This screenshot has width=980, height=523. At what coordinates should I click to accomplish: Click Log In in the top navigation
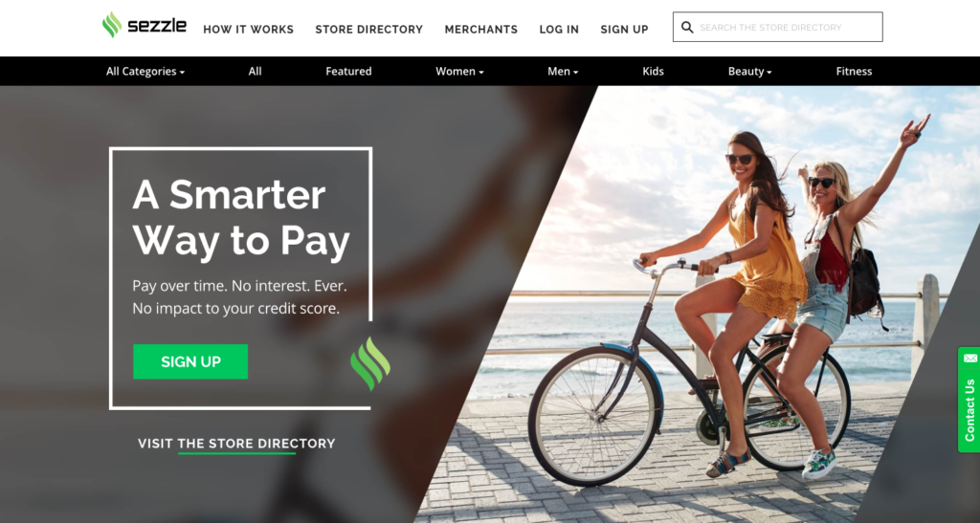pyautogui.click(x=559, y=30)
